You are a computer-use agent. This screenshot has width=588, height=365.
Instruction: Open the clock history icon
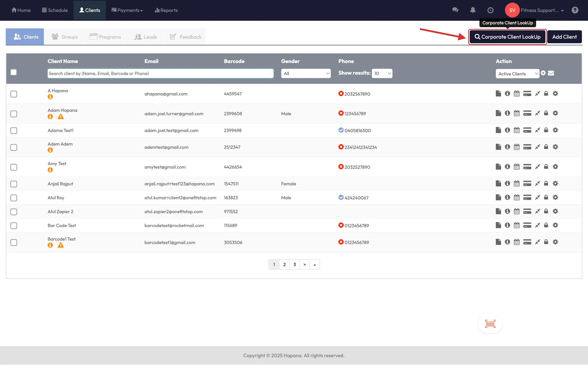pyautogui.click(x=490, y=10)
